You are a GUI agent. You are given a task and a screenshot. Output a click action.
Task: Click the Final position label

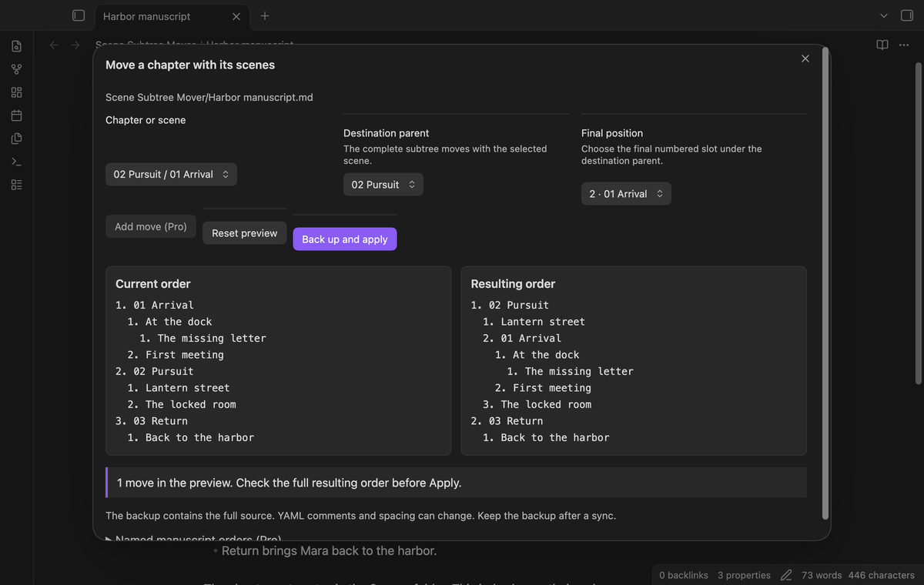[x=612, y=133]
